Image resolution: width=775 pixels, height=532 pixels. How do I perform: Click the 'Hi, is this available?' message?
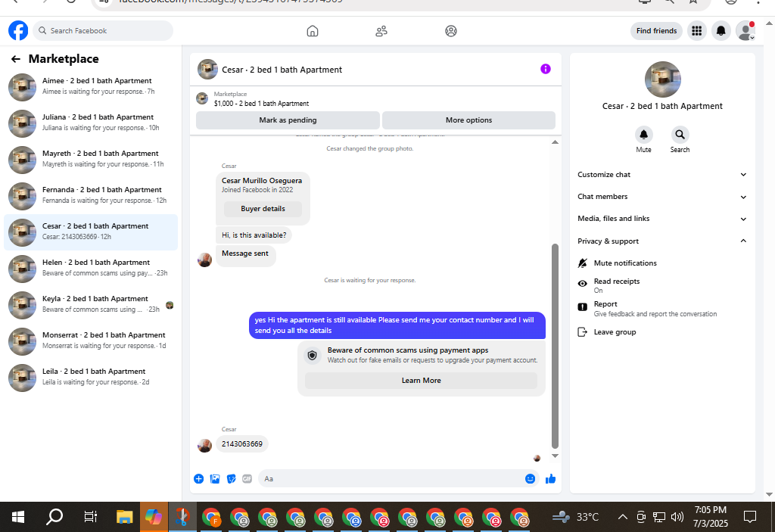pos(254,235)
